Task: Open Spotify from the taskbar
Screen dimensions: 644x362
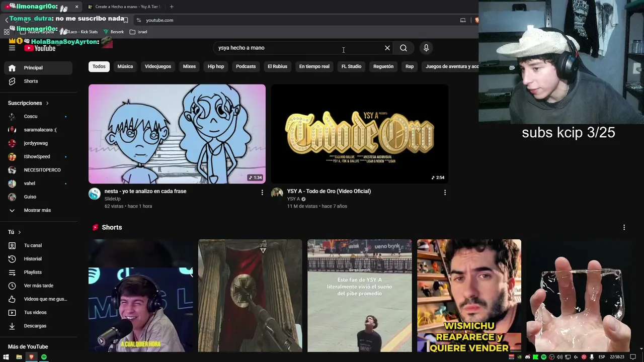Action: coord(44,357)
